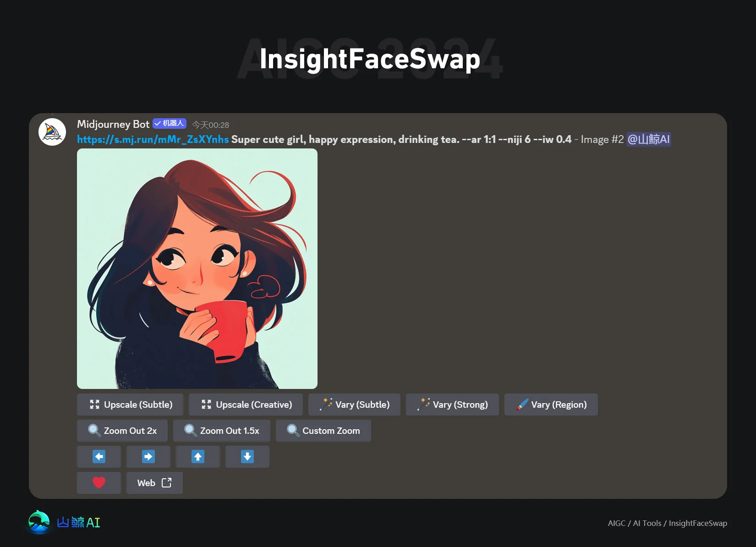Screen dimensions: 756x547
Task: Click the paintbrush icon on Vary (Region)
Action: pyautogui.click(x=521, y=405)
